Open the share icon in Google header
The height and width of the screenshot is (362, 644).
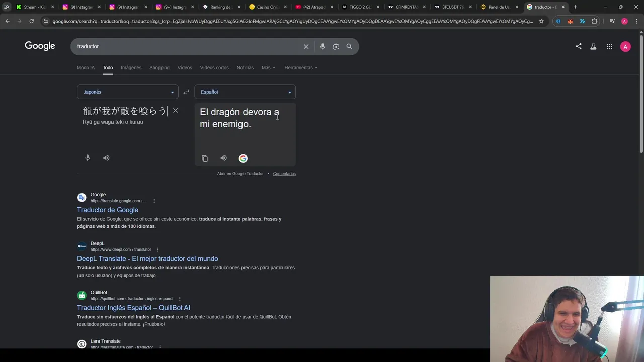(x=579, y=46)
